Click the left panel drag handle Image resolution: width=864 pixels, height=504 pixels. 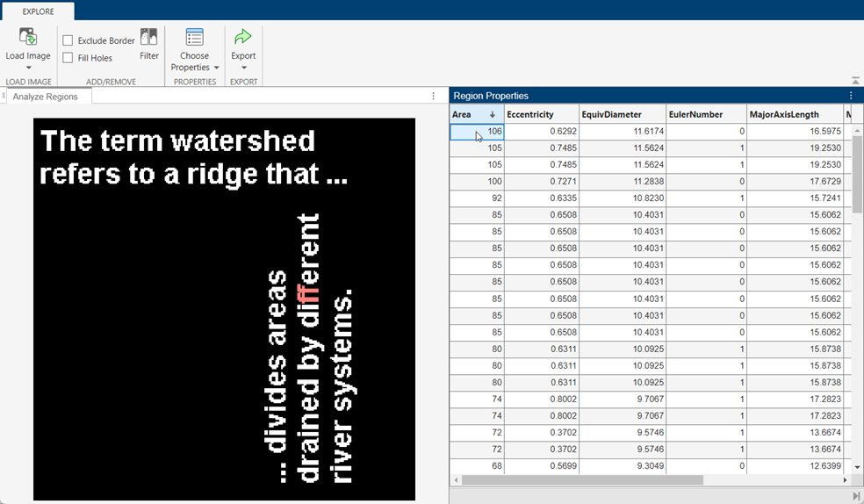click(4, 96)
